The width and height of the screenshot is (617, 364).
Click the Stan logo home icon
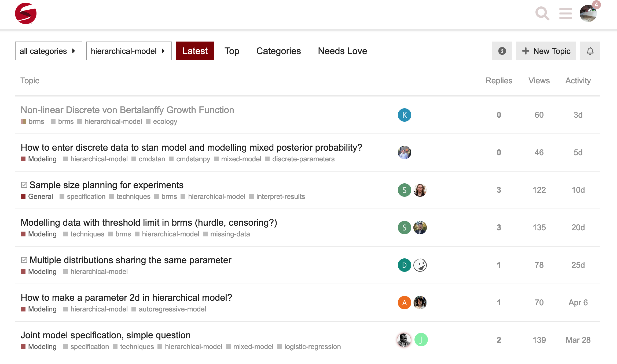tap(26, 13)
